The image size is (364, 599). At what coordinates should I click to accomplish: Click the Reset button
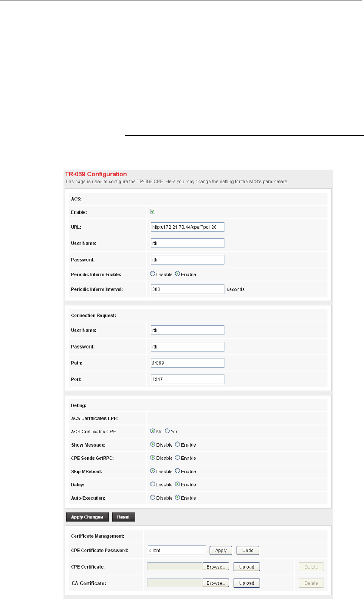[x=124, y=517]
